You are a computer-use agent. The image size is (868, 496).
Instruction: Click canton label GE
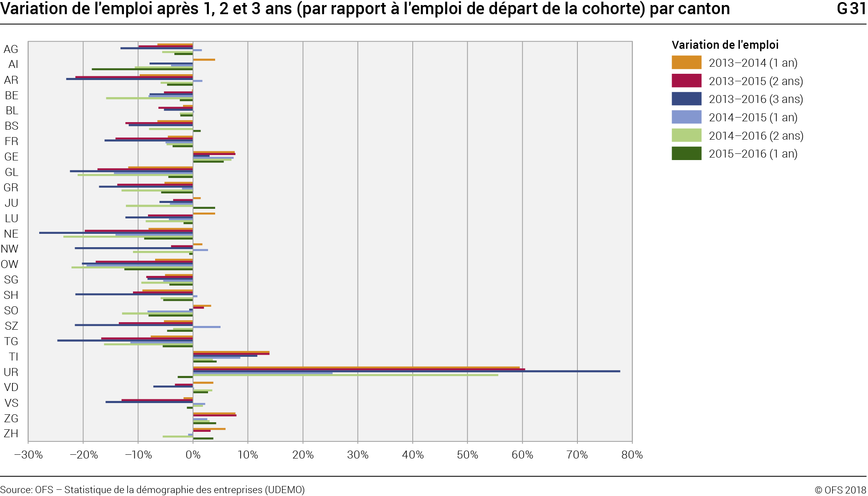coord(11,157)
